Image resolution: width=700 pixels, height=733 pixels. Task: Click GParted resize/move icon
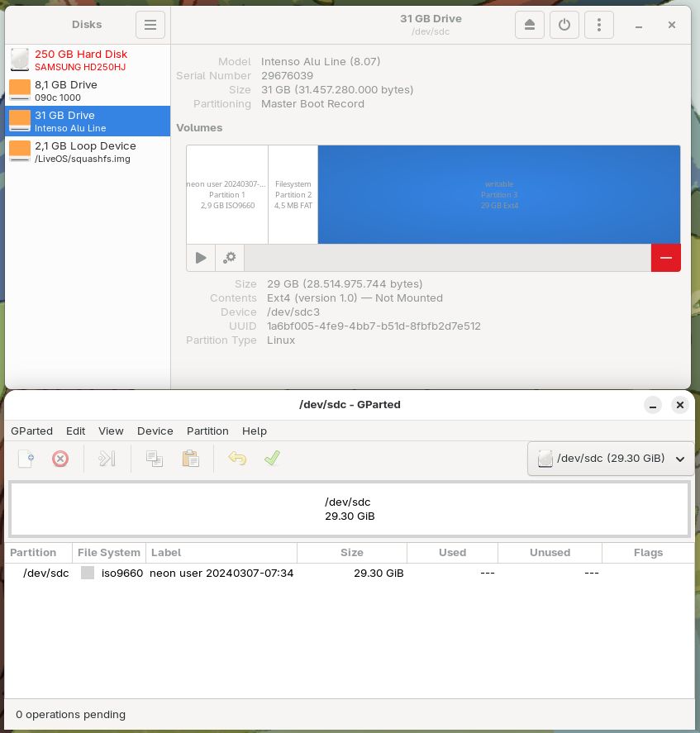coord(107,459)
